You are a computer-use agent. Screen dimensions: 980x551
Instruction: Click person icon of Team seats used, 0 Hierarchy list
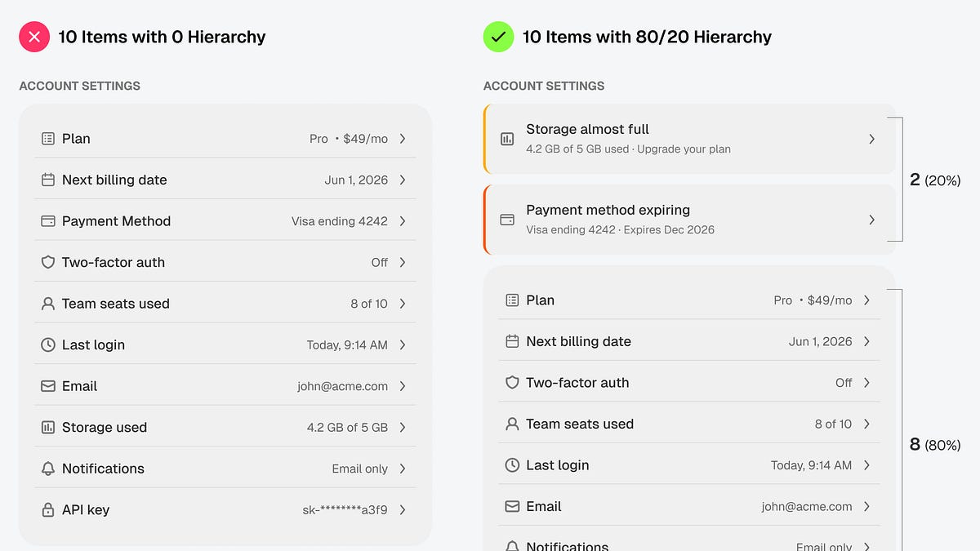pos(48,304)
